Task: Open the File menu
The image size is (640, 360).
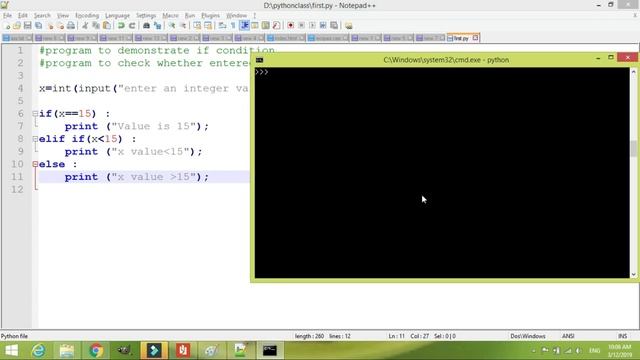Action: tap(7, 16)
